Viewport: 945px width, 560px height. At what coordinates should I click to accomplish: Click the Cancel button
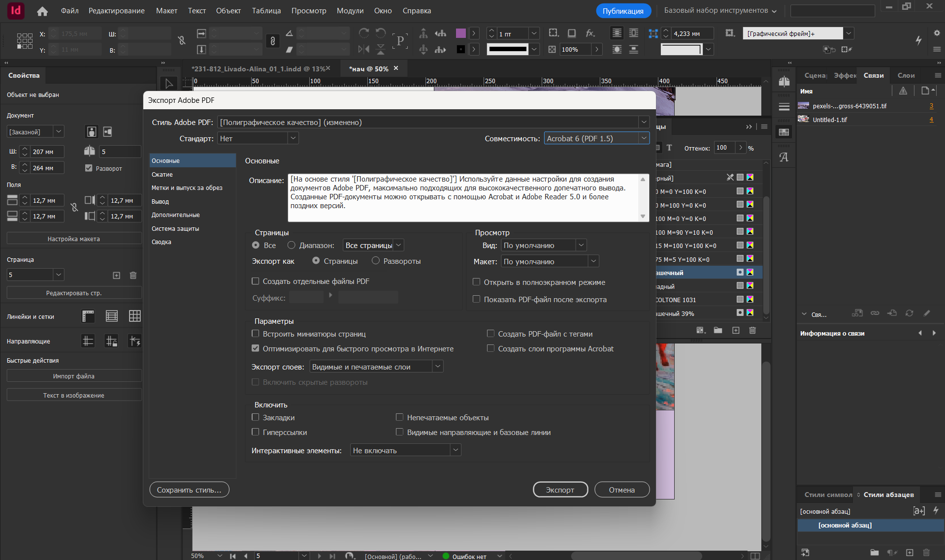(622, 490)
